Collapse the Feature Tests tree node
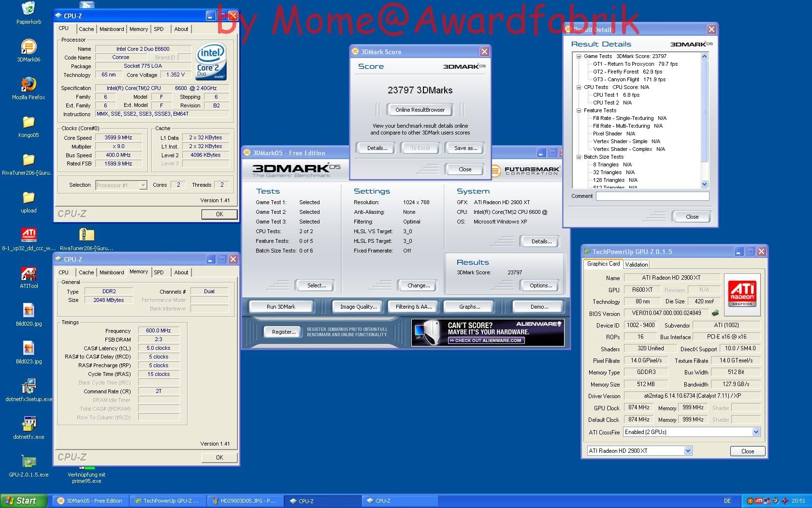The width and height of the screenshot is (812, 508). click(579, 110)
